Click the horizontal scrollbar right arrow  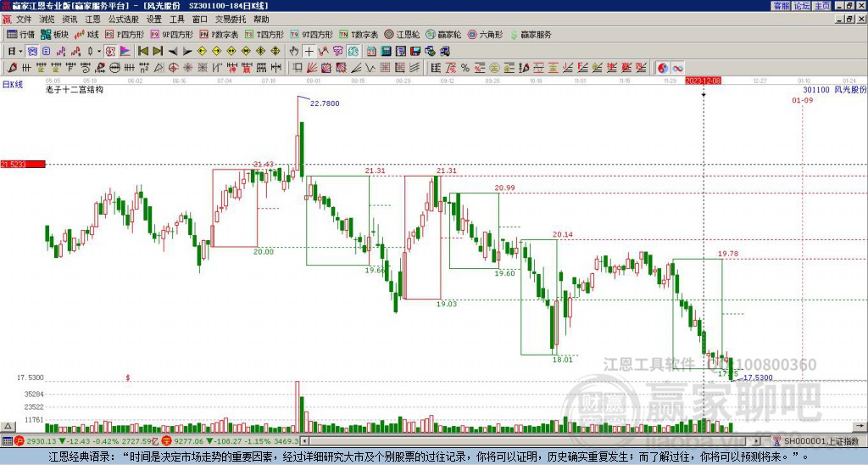(x=757, y=441)
